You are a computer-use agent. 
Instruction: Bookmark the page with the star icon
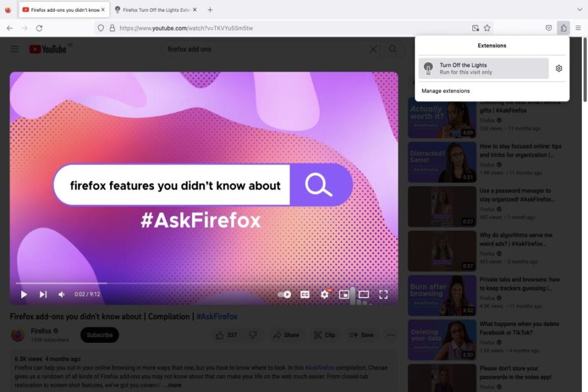pyautogui.click(x=488, y=27)
